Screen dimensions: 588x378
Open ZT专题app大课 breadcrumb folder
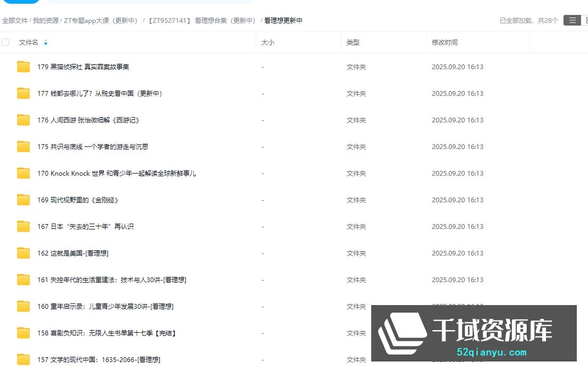(101, 21)
